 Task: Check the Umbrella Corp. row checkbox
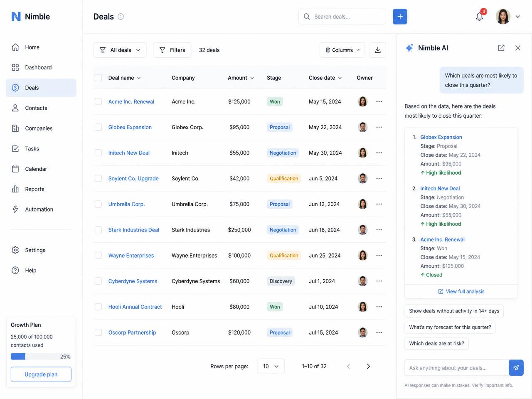tap(98, 204)
